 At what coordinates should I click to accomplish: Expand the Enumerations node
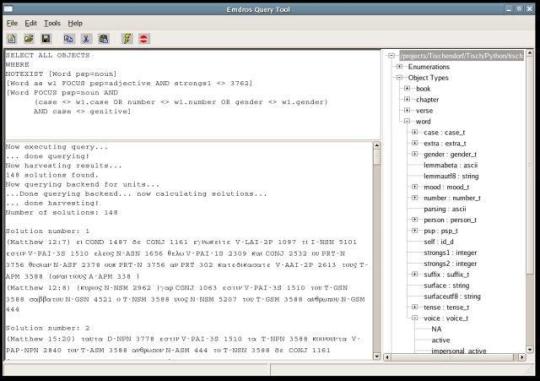[399, 66]
